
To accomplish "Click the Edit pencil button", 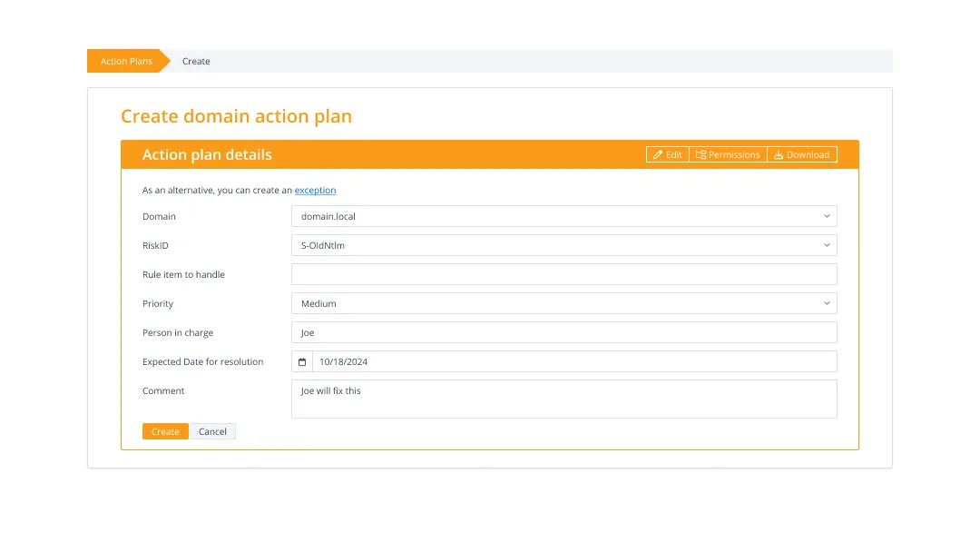I will 668,154.
